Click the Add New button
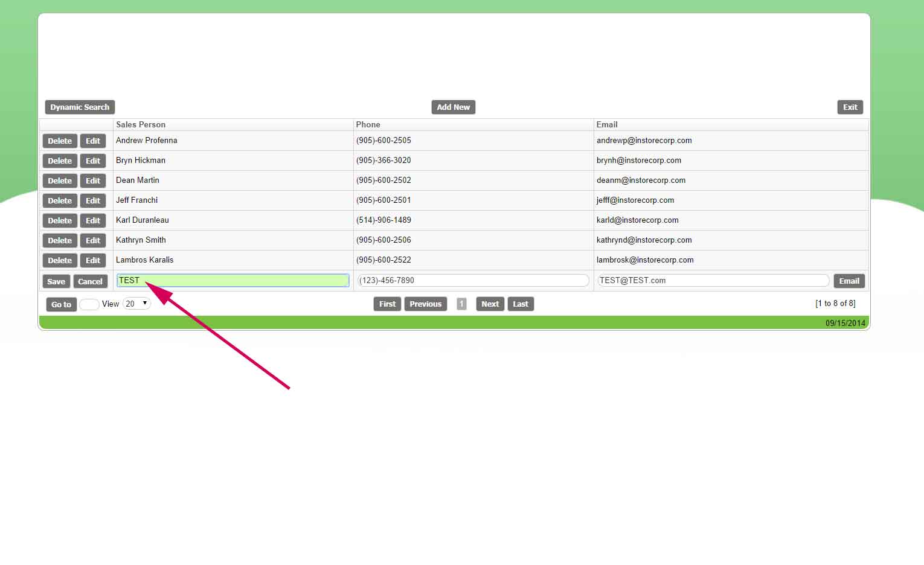924x565 pixels. coord(454,107)
